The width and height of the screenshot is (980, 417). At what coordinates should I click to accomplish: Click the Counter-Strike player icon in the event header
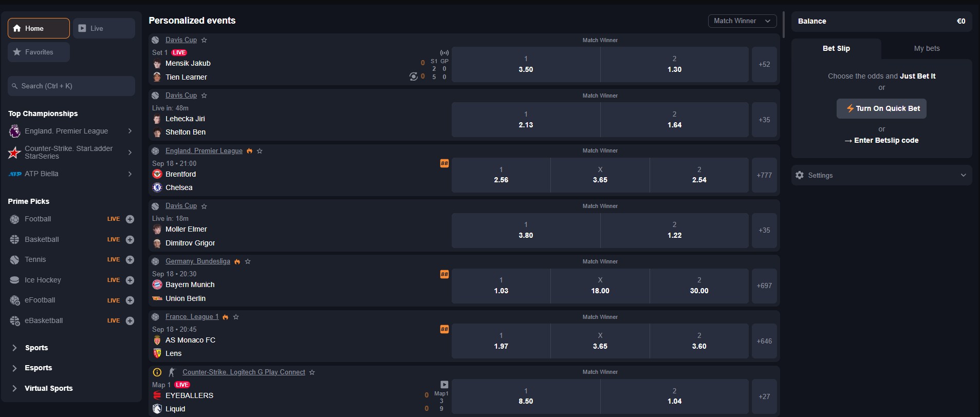click(x=172, y=372)
